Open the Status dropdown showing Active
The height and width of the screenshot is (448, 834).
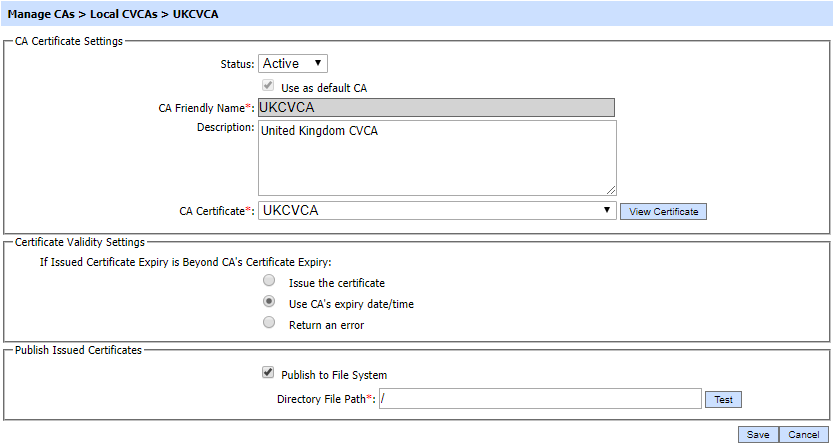coord(293,64)
